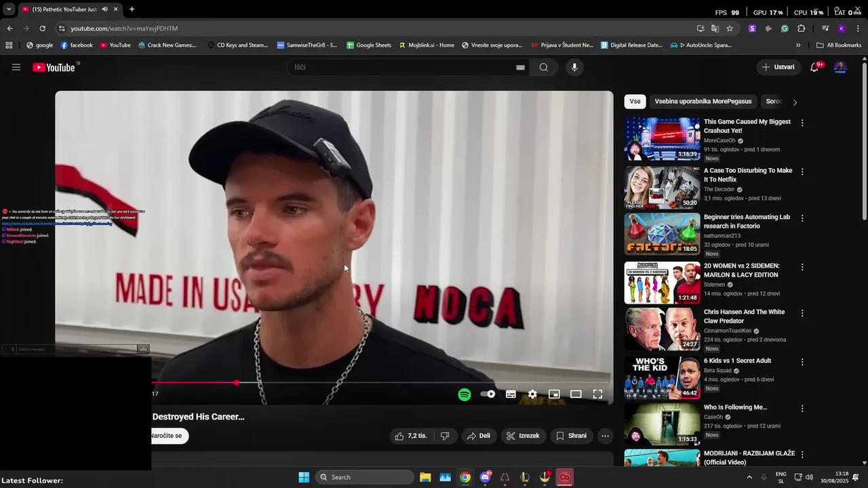The height and width of the screenshot is (488, 868).
Task: Open Discord from taskbar
Action: 485,477
